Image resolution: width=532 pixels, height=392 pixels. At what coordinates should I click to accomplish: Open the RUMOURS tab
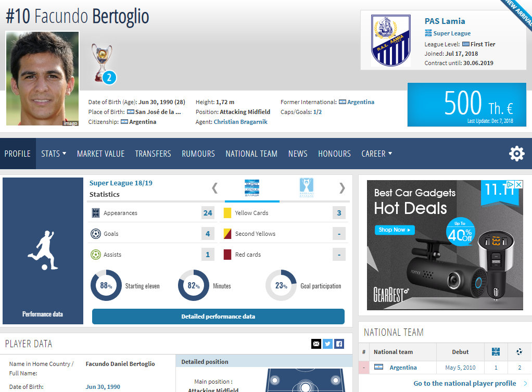[198, 154]
